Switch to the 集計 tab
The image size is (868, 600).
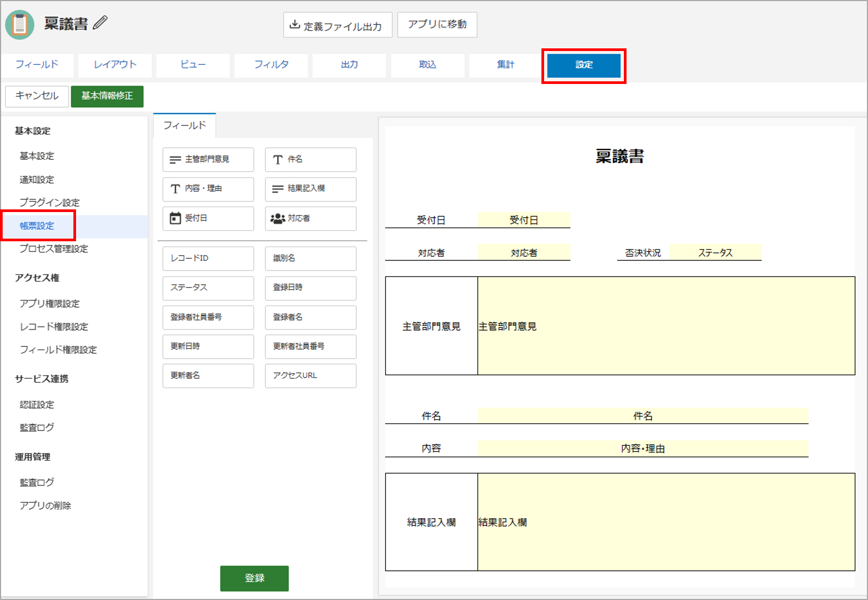(506, 65)
